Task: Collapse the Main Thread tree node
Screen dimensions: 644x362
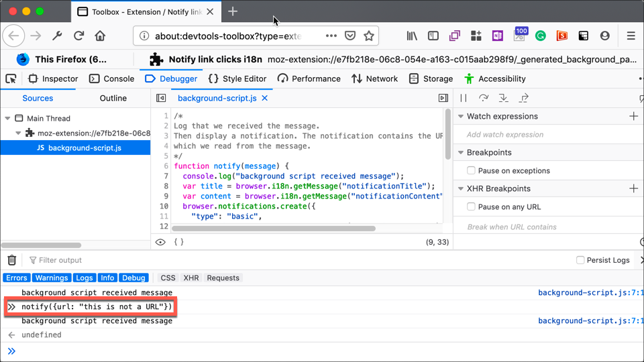Action: [x=8, y=119]
